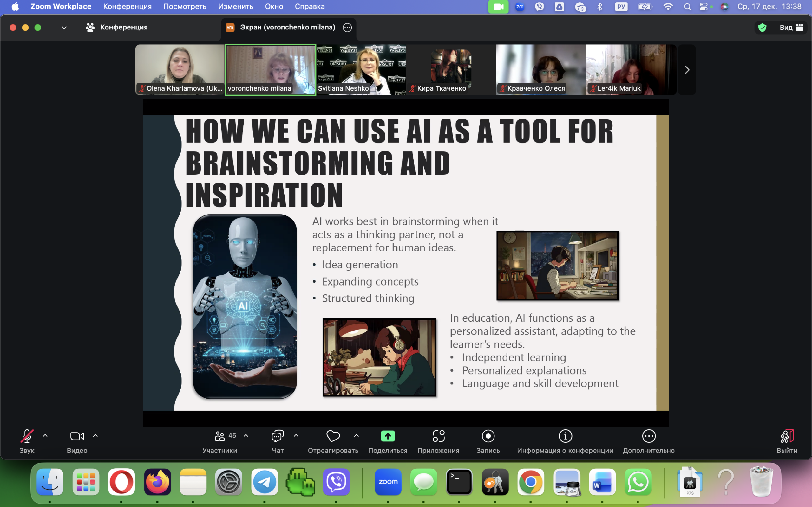The height and width of the screenshot is (507, 812).
Task: Click the More options ellipsis icon
Action: (648, 436)
